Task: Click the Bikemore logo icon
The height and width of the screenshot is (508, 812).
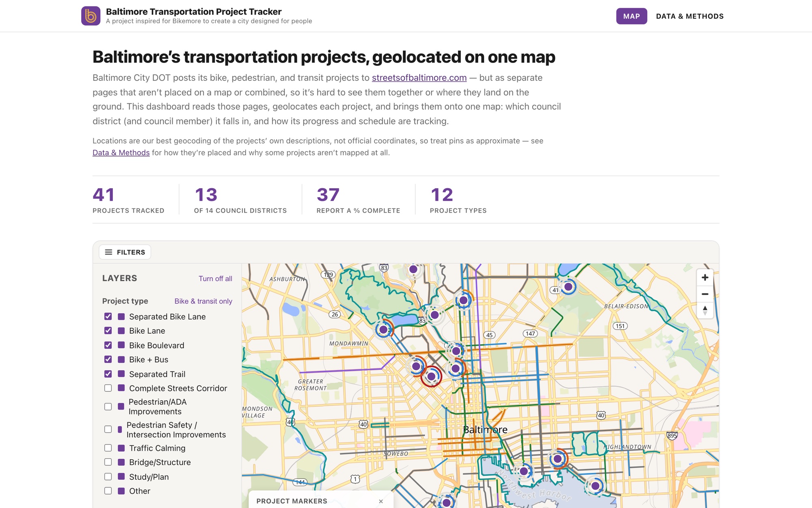Action: tap(91, 16)
